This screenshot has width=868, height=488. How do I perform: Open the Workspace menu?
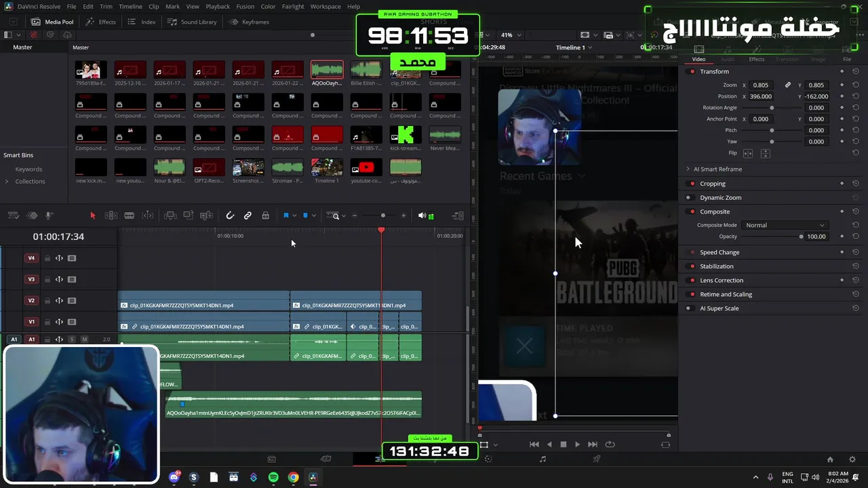pos(325,6)
